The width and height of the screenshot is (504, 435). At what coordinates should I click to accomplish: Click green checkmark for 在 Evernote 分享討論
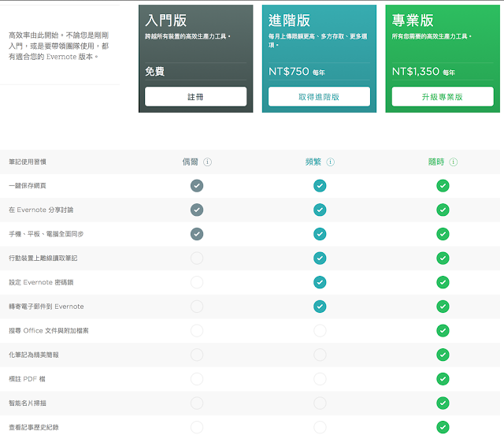(443, 210)
